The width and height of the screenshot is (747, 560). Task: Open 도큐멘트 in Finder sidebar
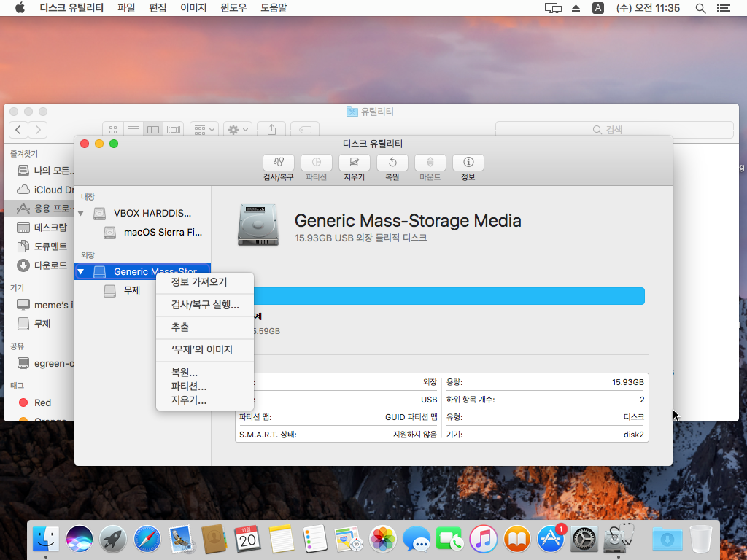42,246
